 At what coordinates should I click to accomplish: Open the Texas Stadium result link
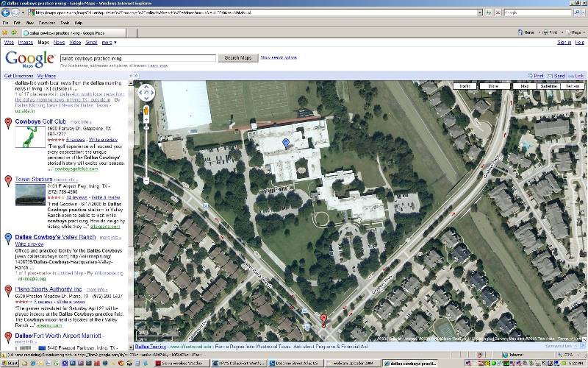34,179
